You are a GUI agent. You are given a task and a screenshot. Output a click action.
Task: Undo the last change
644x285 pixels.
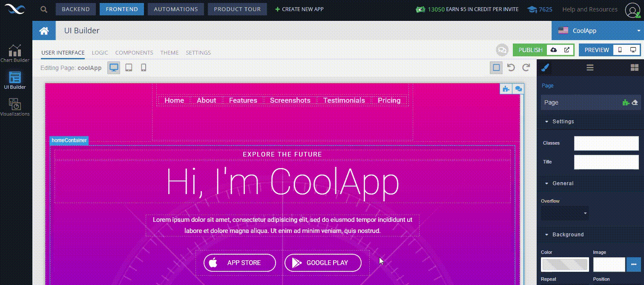[x=511, y=67]
